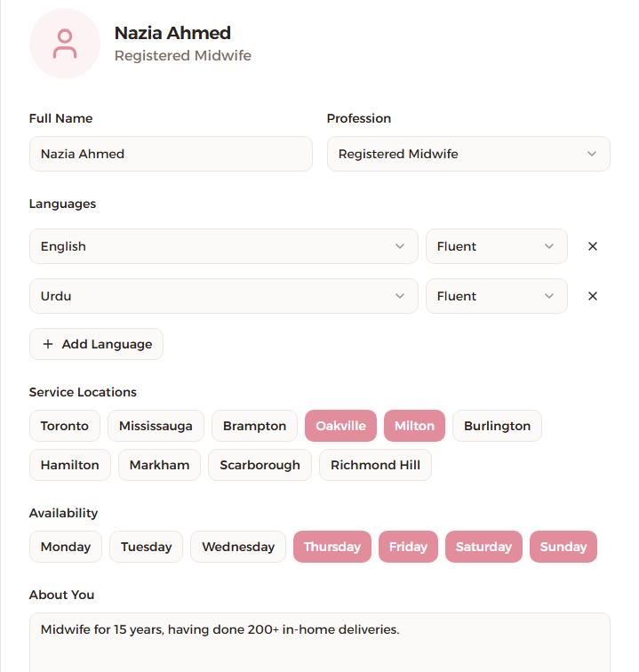The image size is (639, 672).
Task: Click the profile avatar icon
Action: [65, 44]
